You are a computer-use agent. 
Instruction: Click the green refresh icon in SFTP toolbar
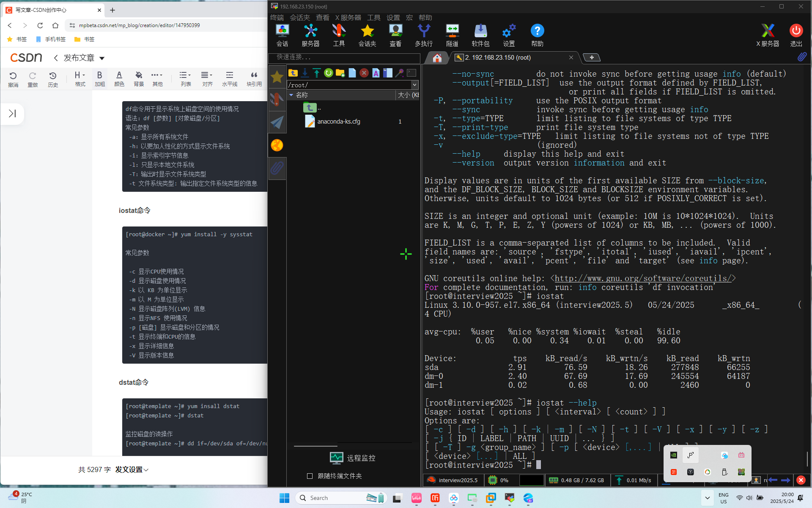(328, 73)
